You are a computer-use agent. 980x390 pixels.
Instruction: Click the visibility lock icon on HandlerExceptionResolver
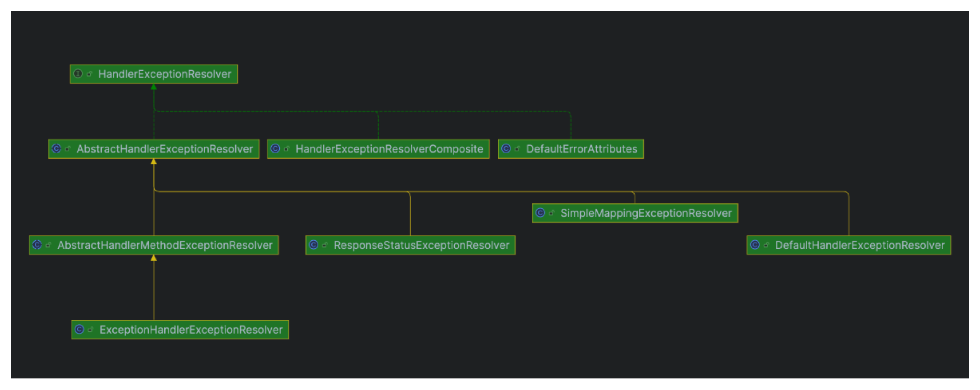[x=89, y=74]
